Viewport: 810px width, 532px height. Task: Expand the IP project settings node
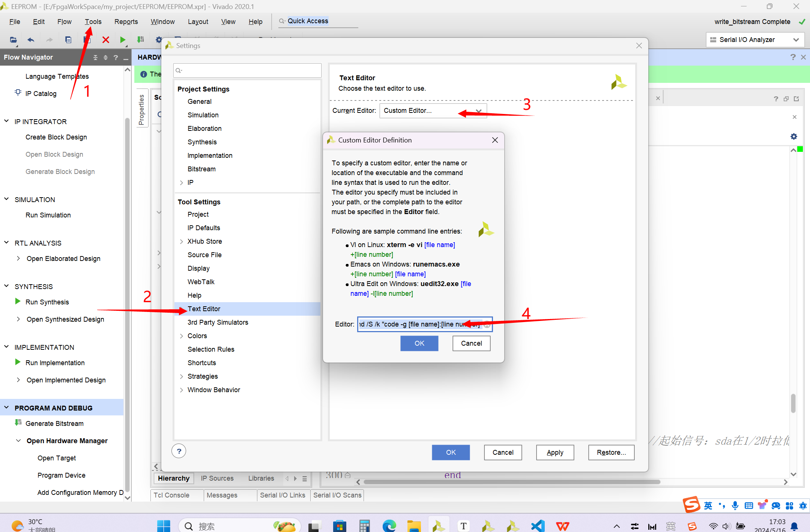(182, 183)
